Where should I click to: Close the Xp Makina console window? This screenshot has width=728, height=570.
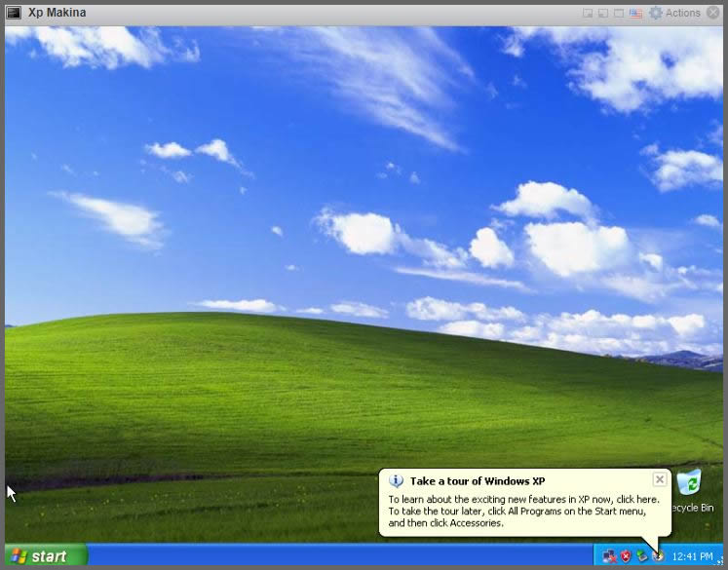click(x=713, y=13)
